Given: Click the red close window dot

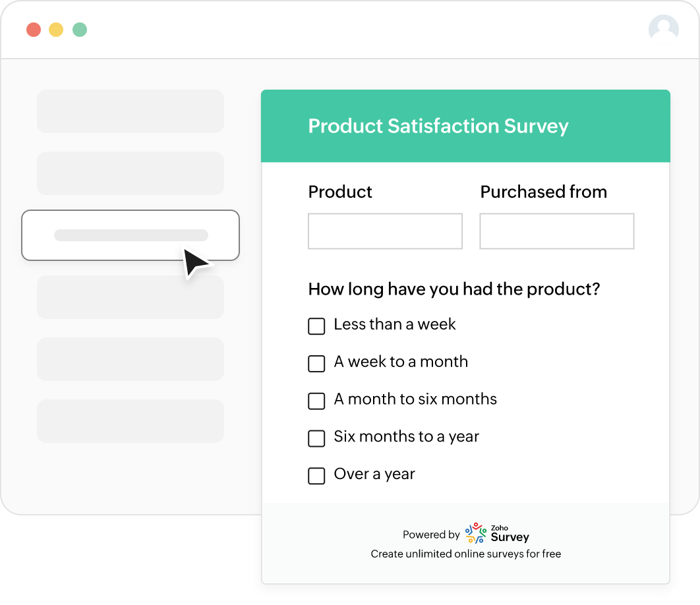Looking at the screenshot, I should click(34, 30).
